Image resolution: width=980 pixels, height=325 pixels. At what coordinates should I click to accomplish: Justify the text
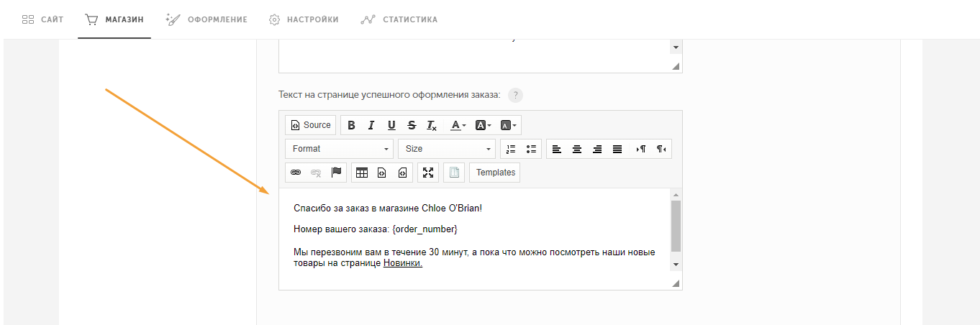tap(617, 149)
